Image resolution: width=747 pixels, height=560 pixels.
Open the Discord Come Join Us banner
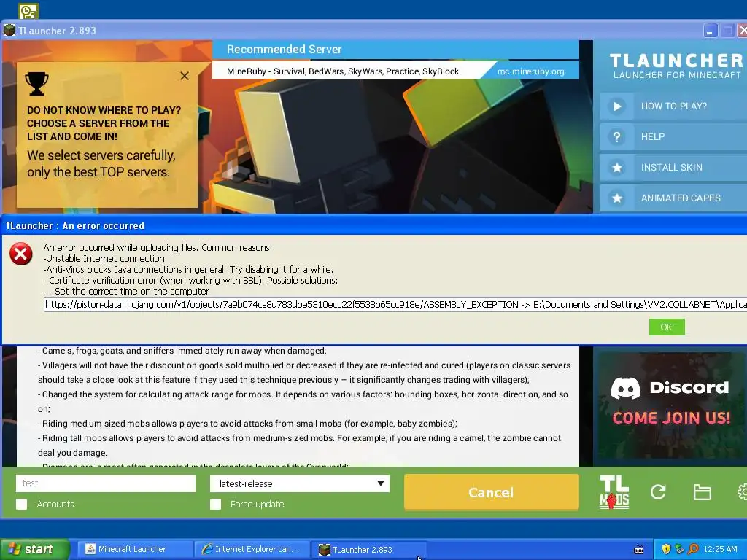tap(670, 405)
